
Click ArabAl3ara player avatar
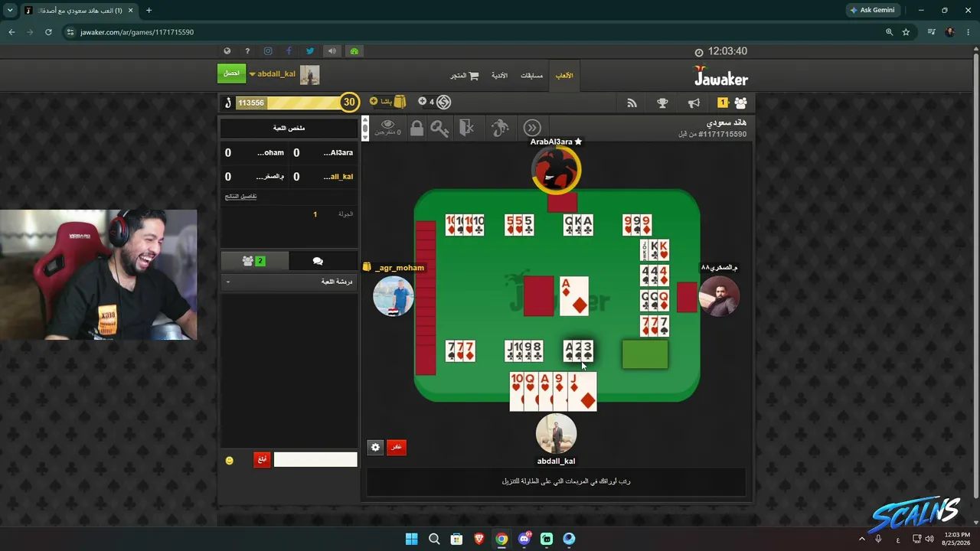(x=557, y=169)
